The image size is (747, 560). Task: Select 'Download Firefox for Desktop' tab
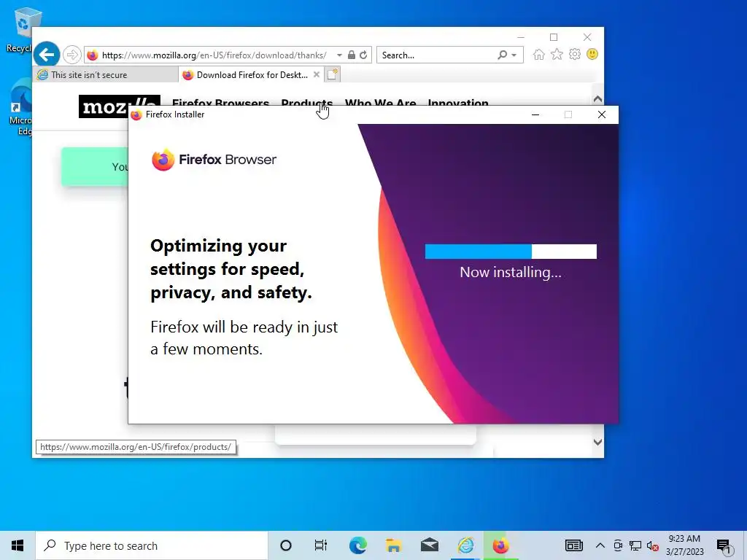tap(251, 75)
